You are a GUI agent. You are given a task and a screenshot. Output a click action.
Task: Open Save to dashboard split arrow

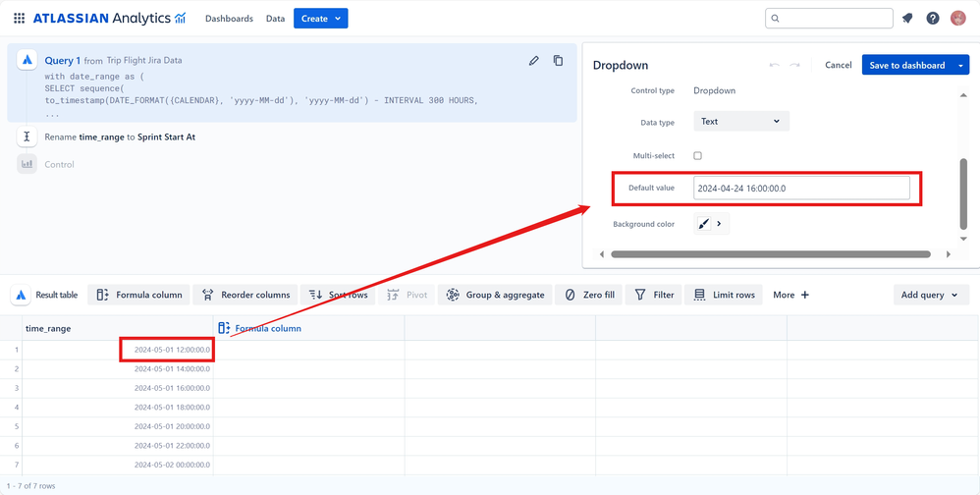click(960, 65)
